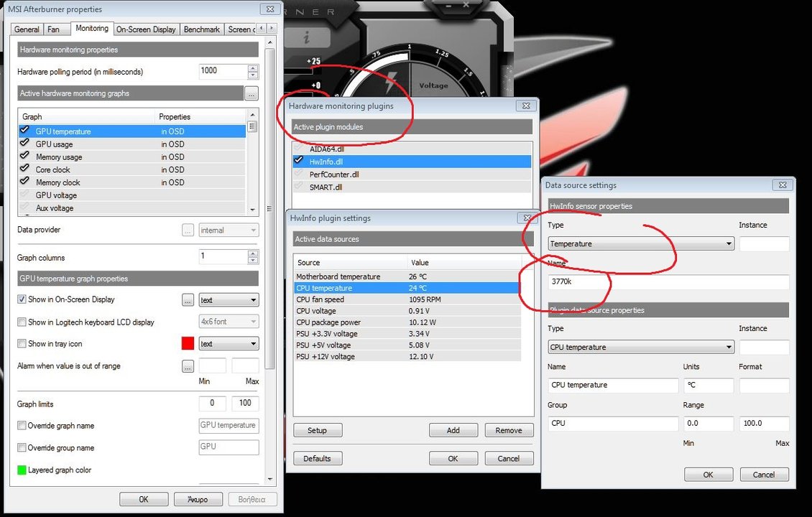Enable Show in Logitech keyboard LCD display
Screen dimensions: 812x517
22,322
